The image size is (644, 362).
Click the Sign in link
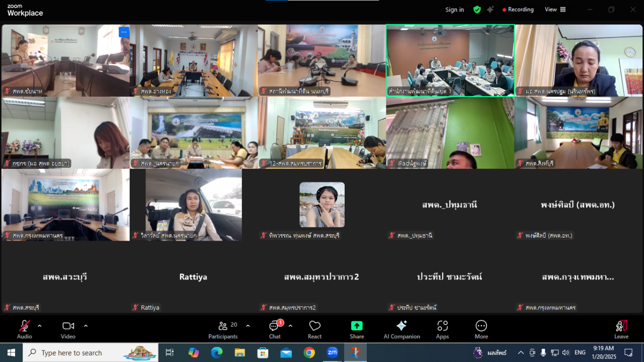[x=454, y=10]
